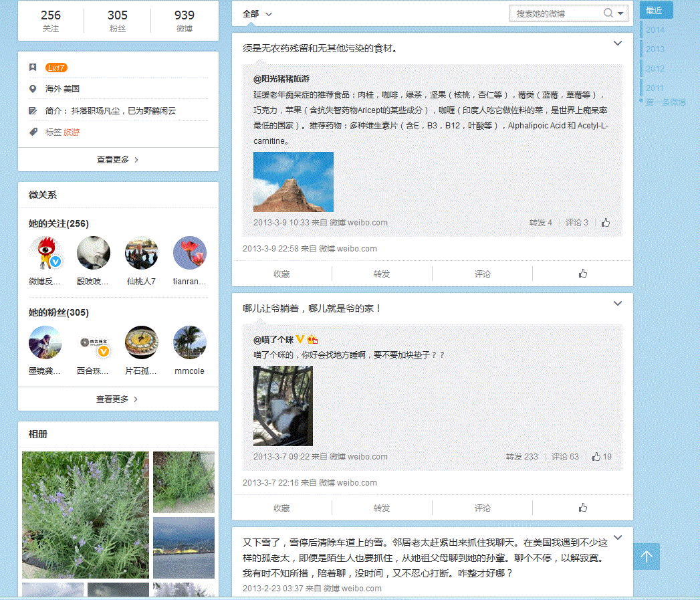
Task: Open the large lavender photo in 相册
Action: (86, 514)
